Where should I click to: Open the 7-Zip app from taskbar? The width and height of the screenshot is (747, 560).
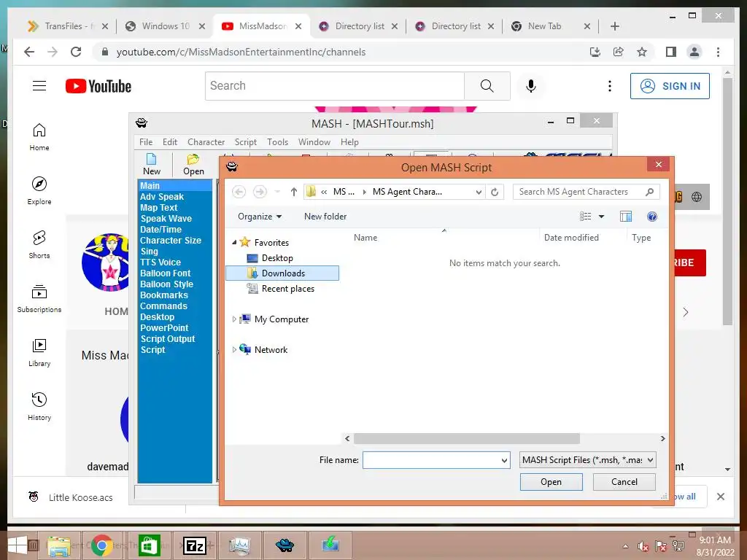click(x=194, y=545)
